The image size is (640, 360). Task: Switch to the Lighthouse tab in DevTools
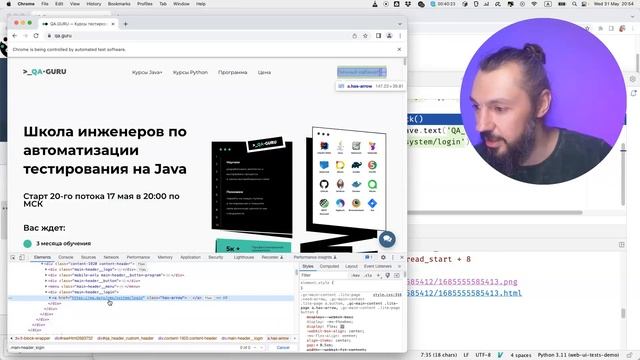pyautogui.click(x=244, y=258)
